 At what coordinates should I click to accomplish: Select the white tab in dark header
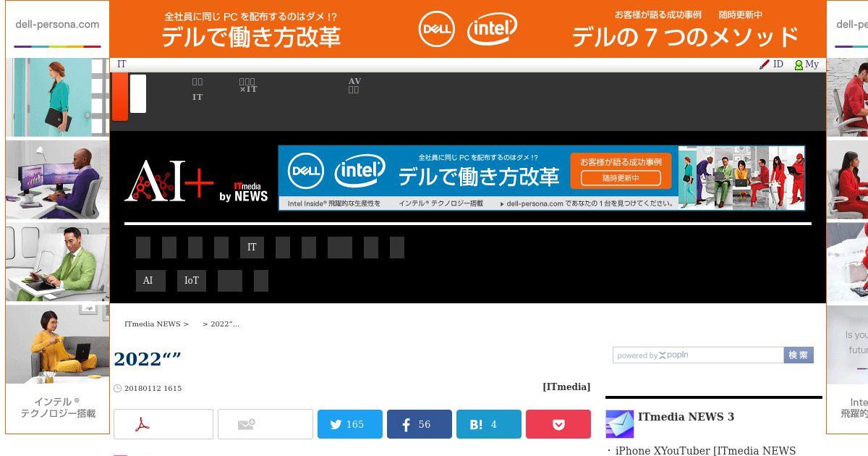coord(137,93)
